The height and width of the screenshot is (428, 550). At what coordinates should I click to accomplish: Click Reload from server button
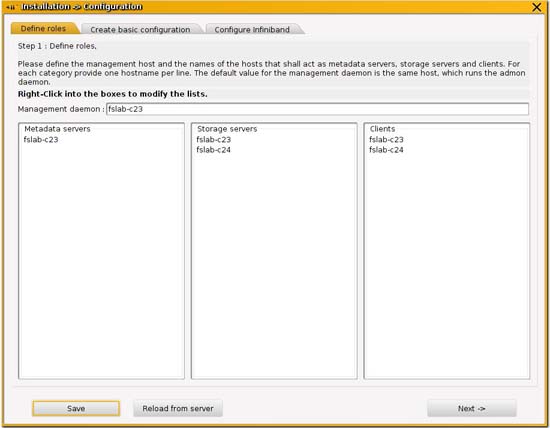click(178, 408)
